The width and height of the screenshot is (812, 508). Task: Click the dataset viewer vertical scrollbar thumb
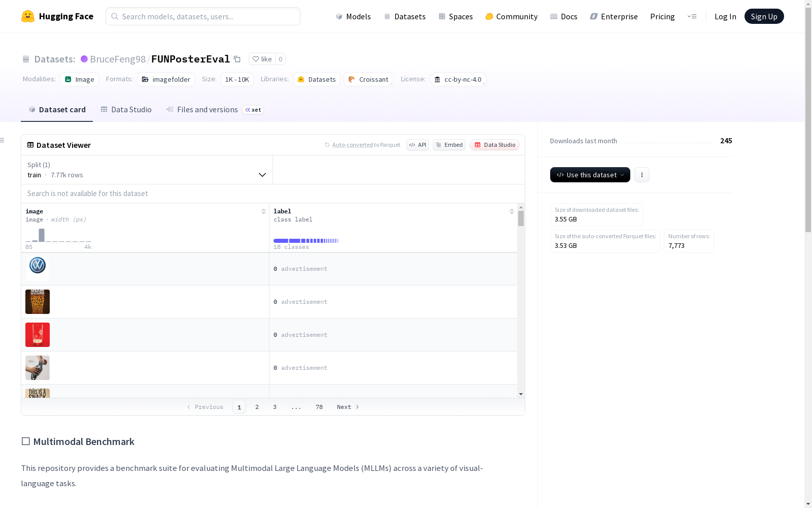click(521, 218)
